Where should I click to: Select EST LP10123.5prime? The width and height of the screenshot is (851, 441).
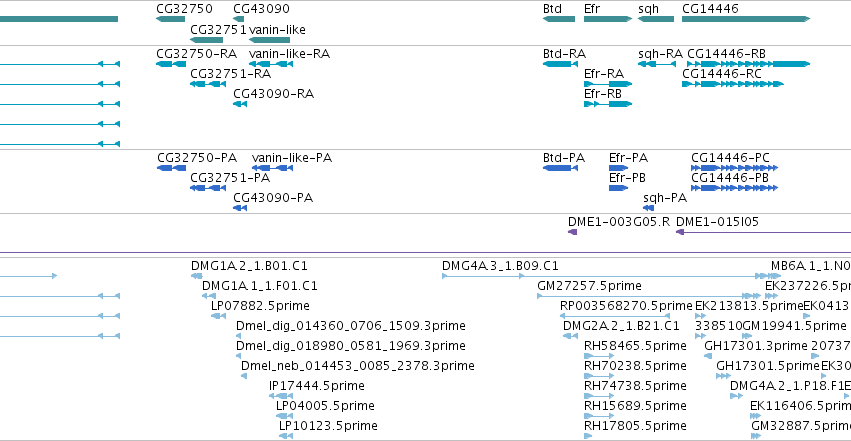click(286, 436)
